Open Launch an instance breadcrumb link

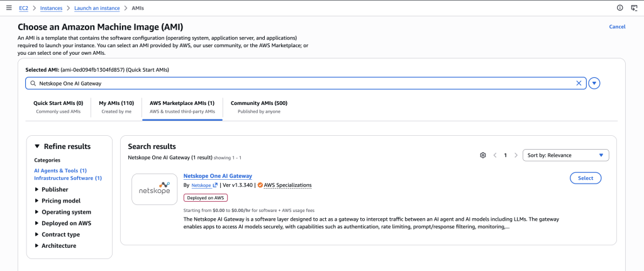[x=97, y=8]
